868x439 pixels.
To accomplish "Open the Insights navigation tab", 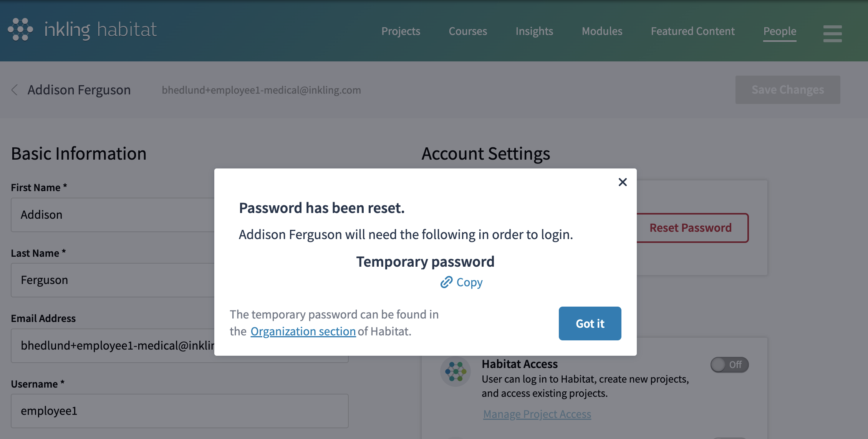I will (x=534, y=31).
